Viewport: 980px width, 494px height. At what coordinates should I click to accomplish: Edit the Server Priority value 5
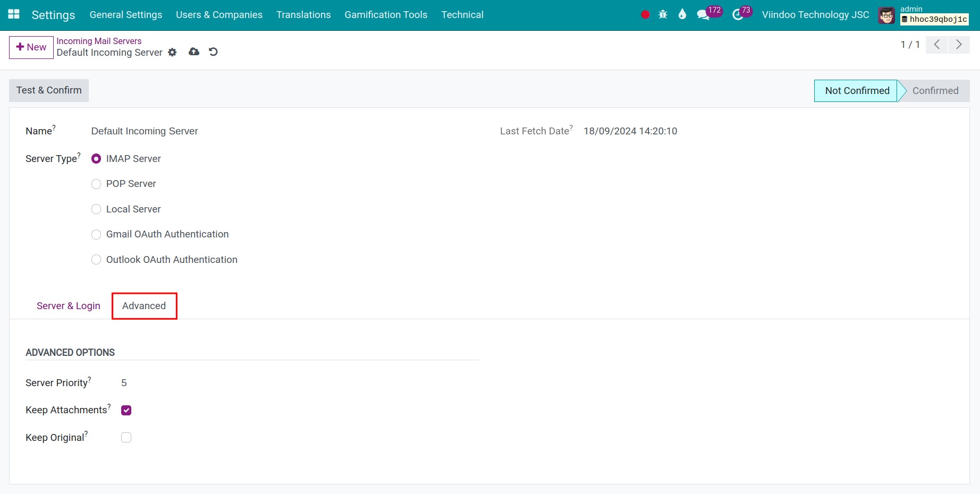tap(124, 383)
